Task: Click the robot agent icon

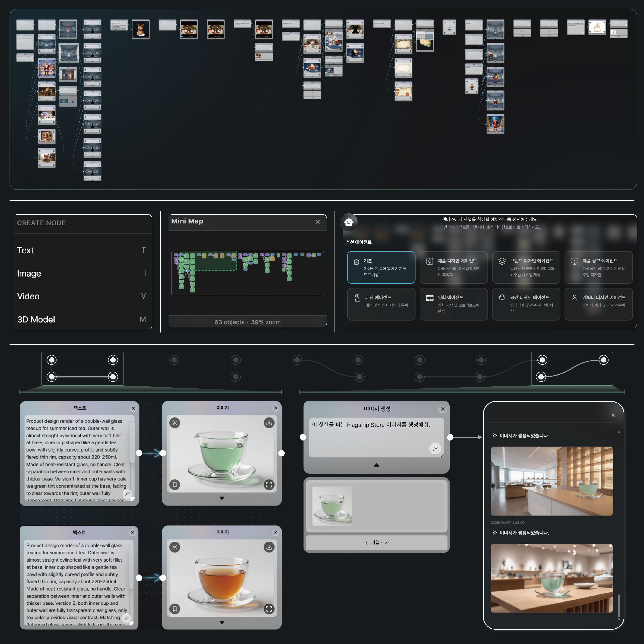Action: click(349, 222)
